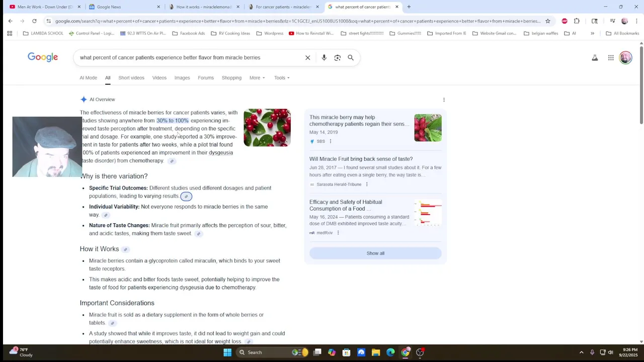Open Microsoft Edge from taskbar

coord(390,352)
